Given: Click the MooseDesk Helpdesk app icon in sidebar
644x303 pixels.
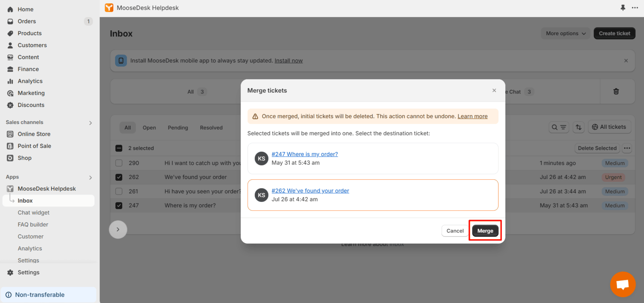Looking at the screenshot, I should [x=10, y=189].
